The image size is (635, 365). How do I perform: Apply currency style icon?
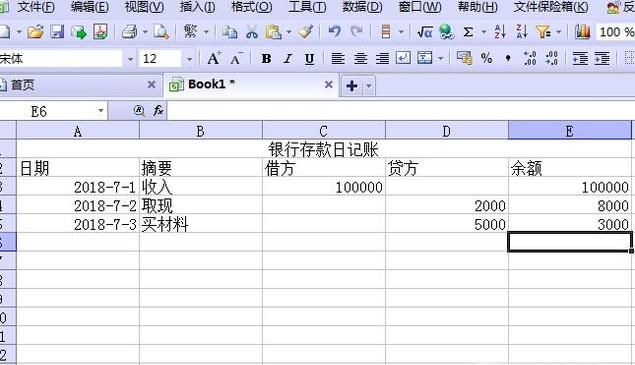(x=464, y=59)
